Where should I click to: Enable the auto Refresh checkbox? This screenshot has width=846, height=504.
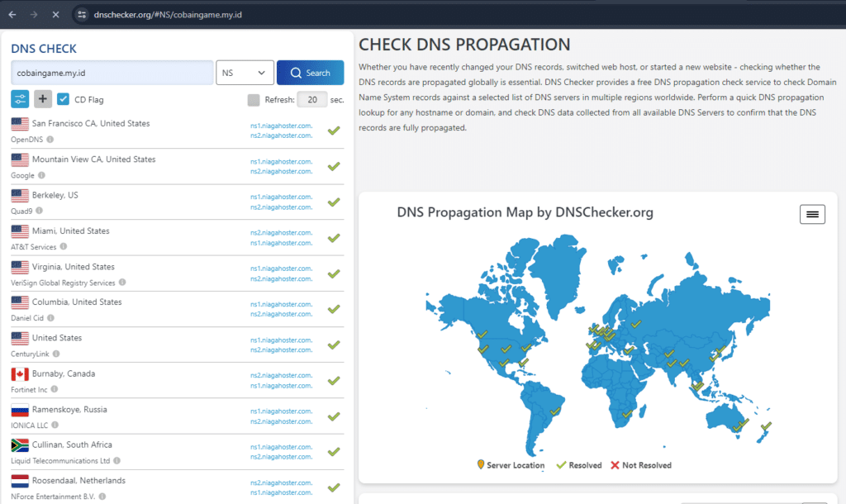point(254,100)
